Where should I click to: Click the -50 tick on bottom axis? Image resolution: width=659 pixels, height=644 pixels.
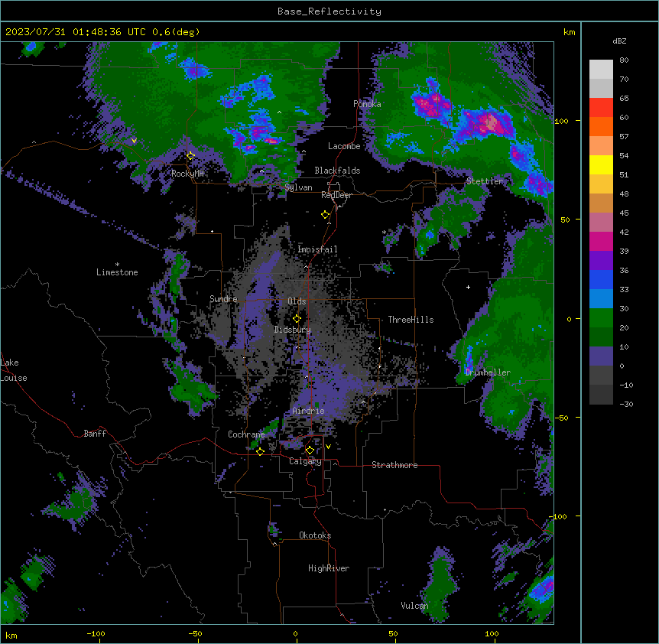click(x=195, y=633)
